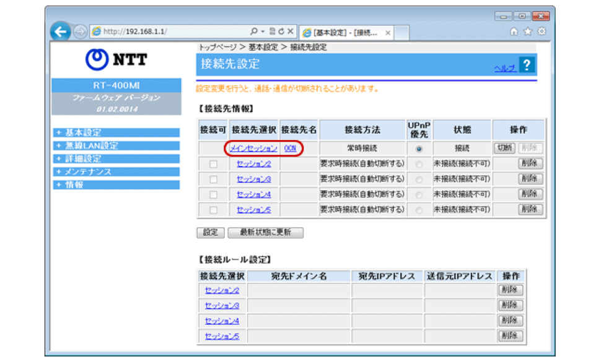Enable the セッション2 connection checkbox
601x364 pixels.
click(213, 164)
